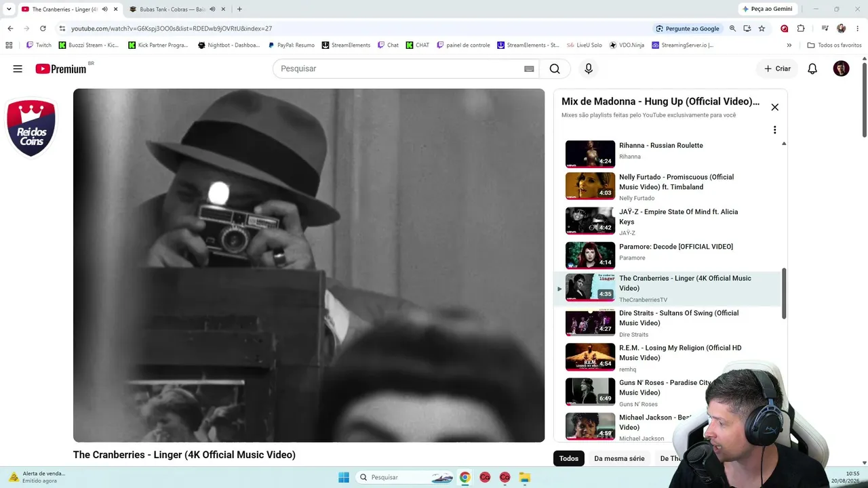Open the Todos os favoritos folder
The image size is (868, 488).
[x=834, y=45]
